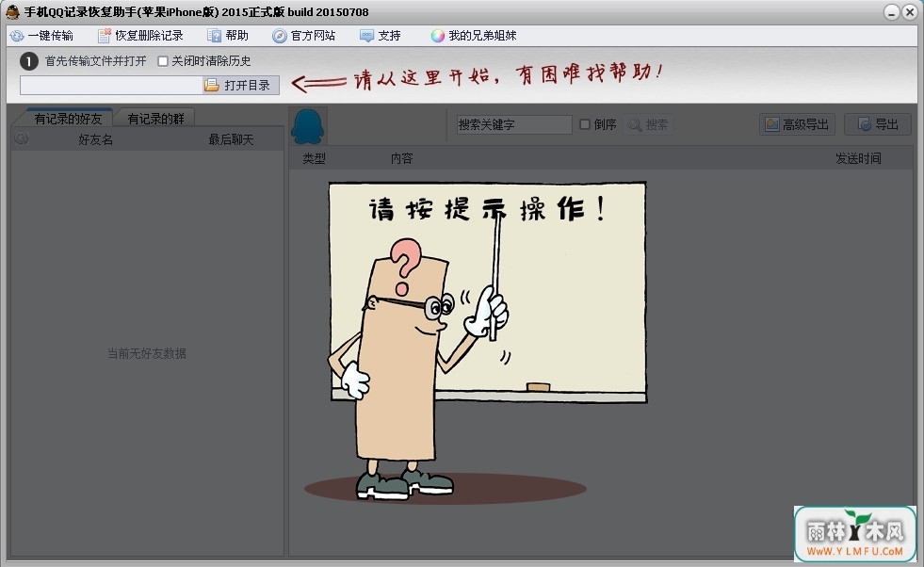924x567 pixels.
Task: Click the 我的兄弟姐妹 colorful ball icon
Action: point(437,36)
